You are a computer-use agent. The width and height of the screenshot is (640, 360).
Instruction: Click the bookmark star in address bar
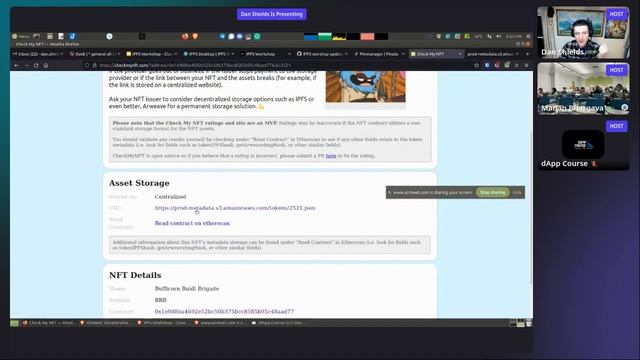pos(476,65)
